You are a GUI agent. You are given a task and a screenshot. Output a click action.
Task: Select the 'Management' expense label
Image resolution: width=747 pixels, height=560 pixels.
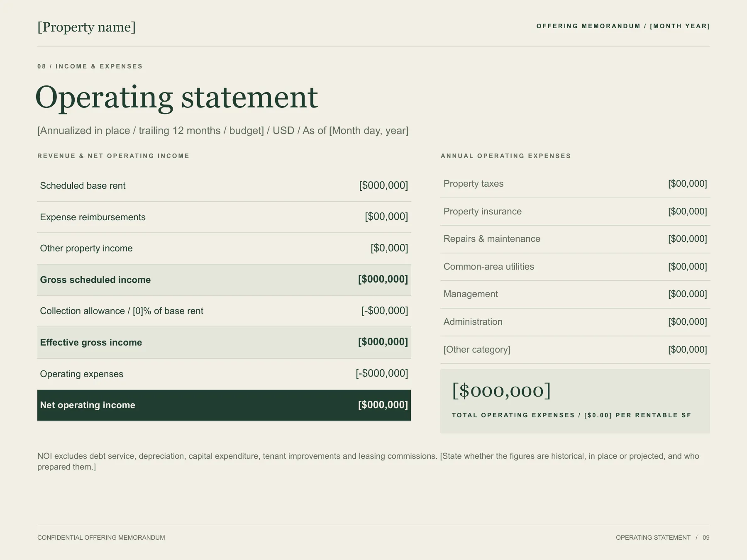click(471, 294)
